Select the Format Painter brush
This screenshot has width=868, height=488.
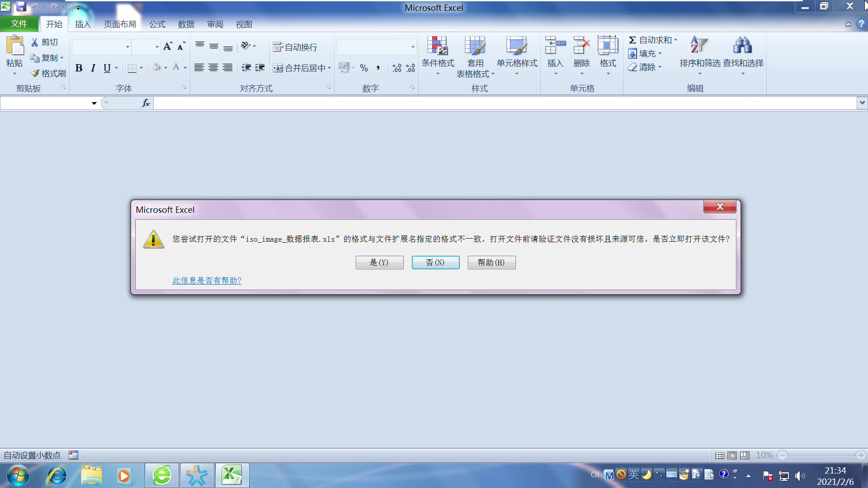coord(48,73)
